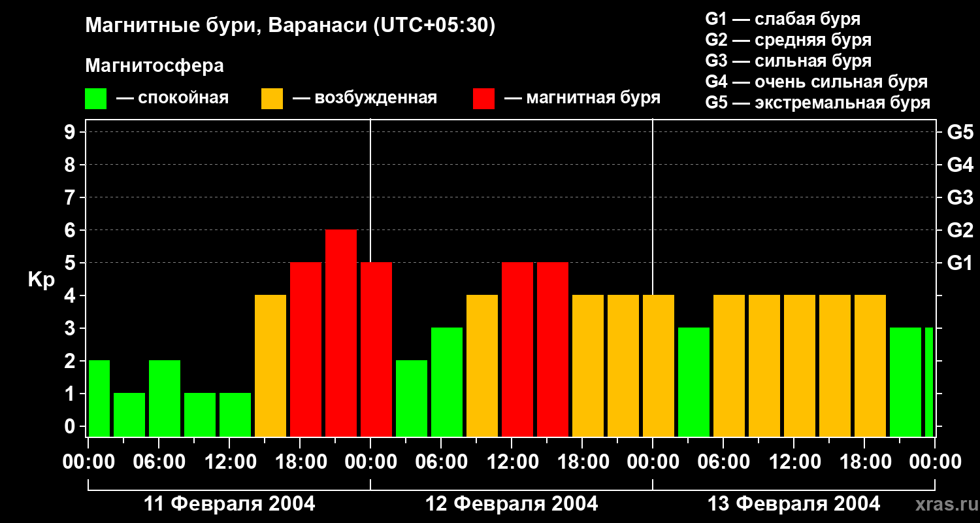The height and width of the screenshot is (523, 980).
Task: Click the xras.ru watermark link
Action: (x=943, y=504)
